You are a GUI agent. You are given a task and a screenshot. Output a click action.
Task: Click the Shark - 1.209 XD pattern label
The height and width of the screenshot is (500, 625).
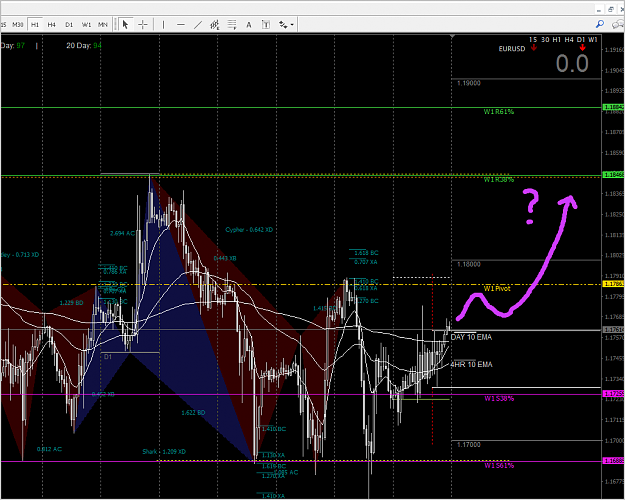[x=164, y=452]
